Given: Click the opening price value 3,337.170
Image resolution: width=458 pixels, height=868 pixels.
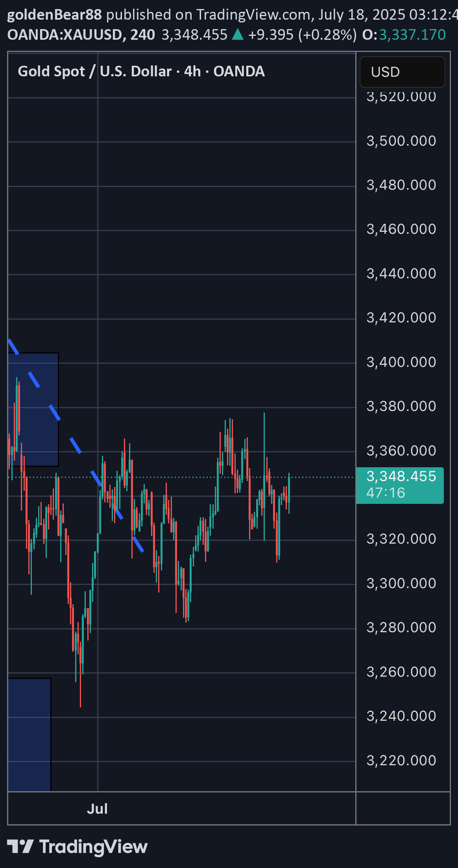Looking at the screenshot, I should (x=412, y=35).
